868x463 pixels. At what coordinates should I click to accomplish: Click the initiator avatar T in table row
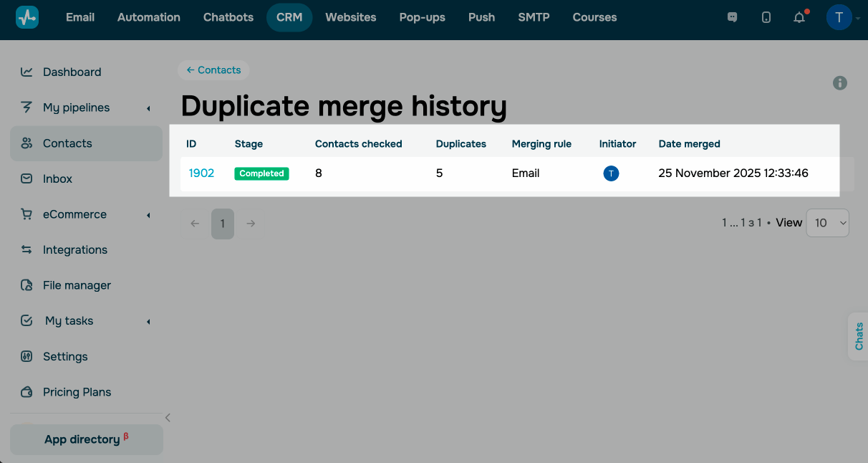coord(611,173)
